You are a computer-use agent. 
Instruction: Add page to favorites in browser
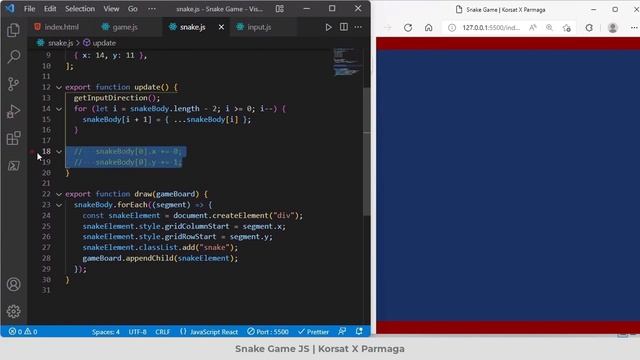point(567,28)
